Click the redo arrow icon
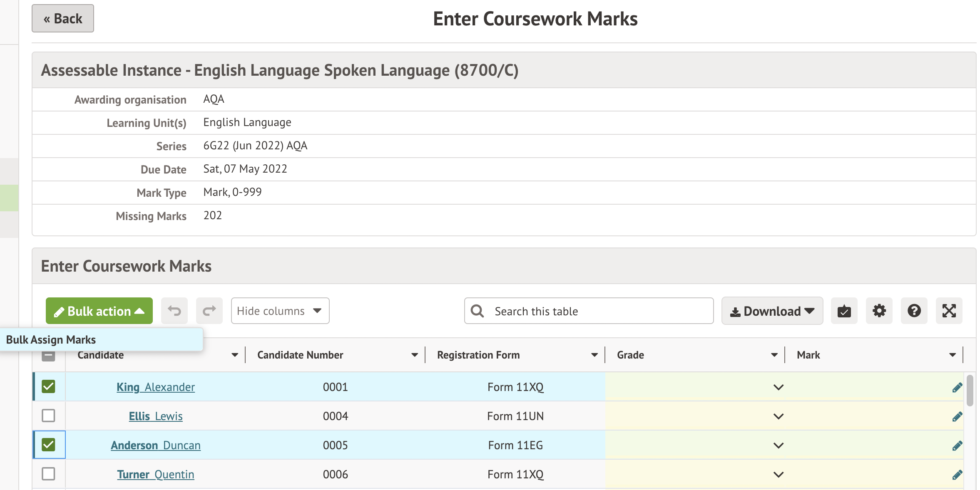This screenshot has height=490, width=980. pos(209,311)
